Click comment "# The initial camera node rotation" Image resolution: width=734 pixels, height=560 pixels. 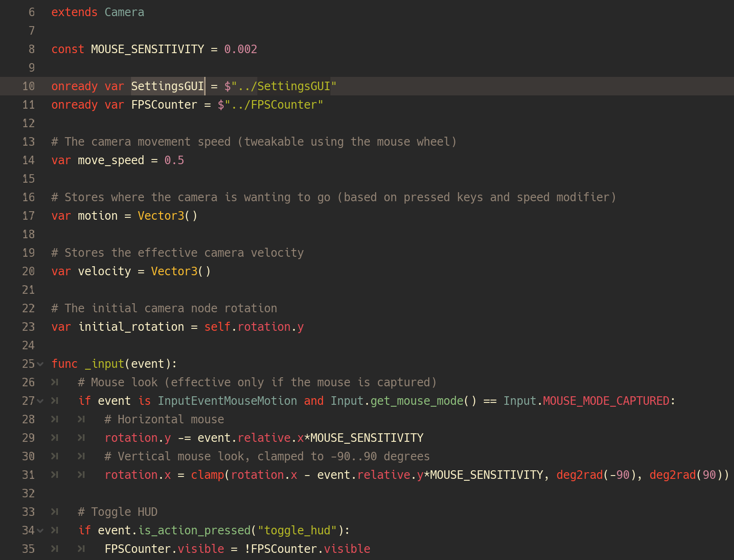pyautogui.click(x=164, y=308)
